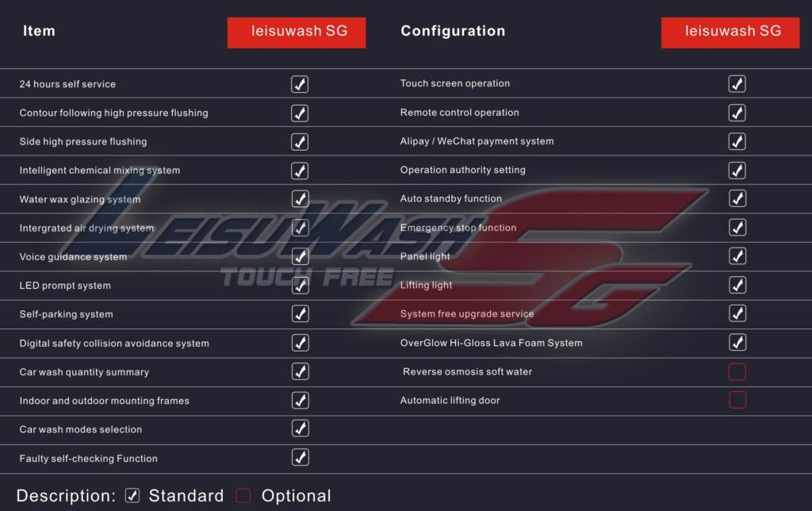Image resolution: width=812 pixels, height=511 pixels.
Task: Toggle Car wash modes selection checkbox
Action: click(x=301, y=428)
